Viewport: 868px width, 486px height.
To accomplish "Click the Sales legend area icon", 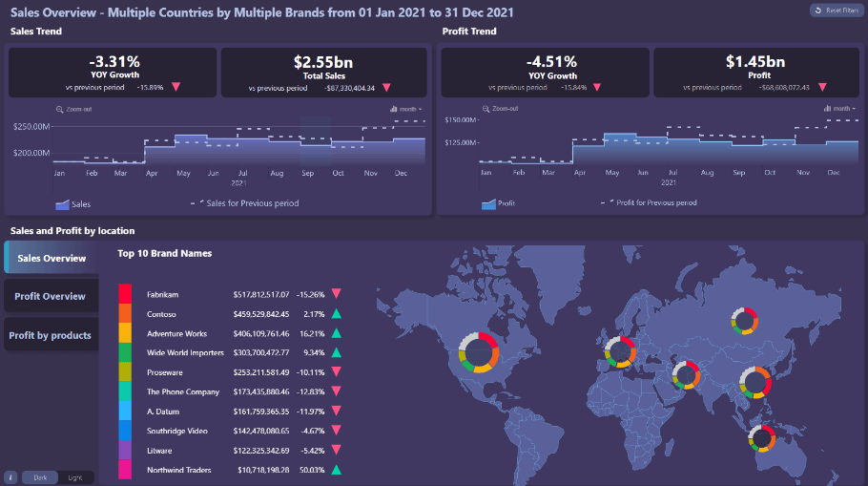I will click(63, 203).
